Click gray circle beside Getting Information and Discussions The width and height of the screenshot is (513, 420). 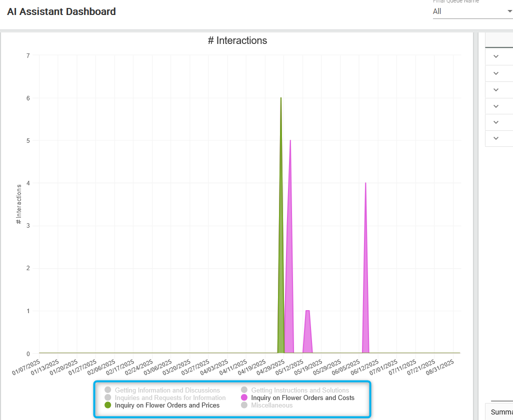click(107, 390)
